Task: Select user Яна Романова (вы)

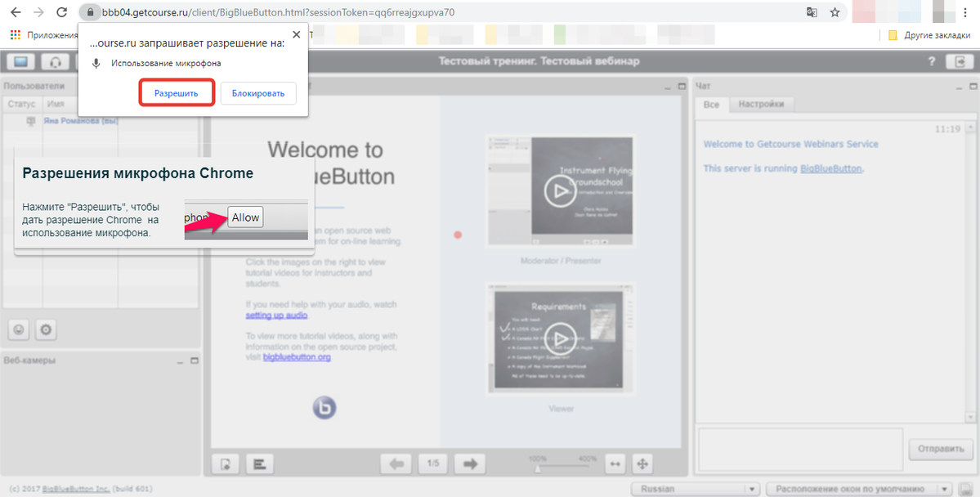Action: (81, 121)
